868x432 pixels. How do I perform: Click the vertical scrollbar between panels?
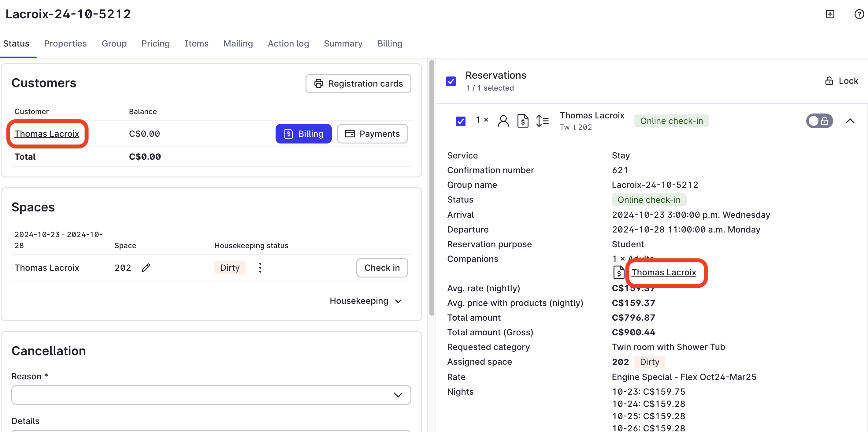coord(431,189)
